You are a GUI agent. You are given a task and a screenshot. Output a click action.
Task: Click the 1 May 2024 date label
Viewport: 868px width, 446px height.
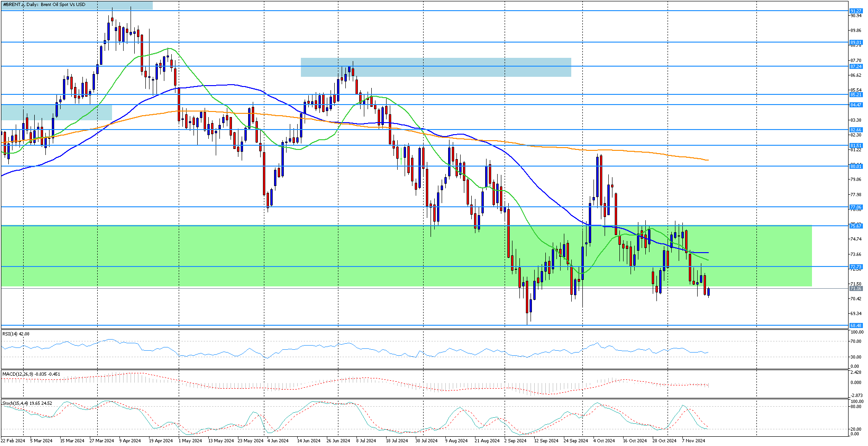[190, 441]
